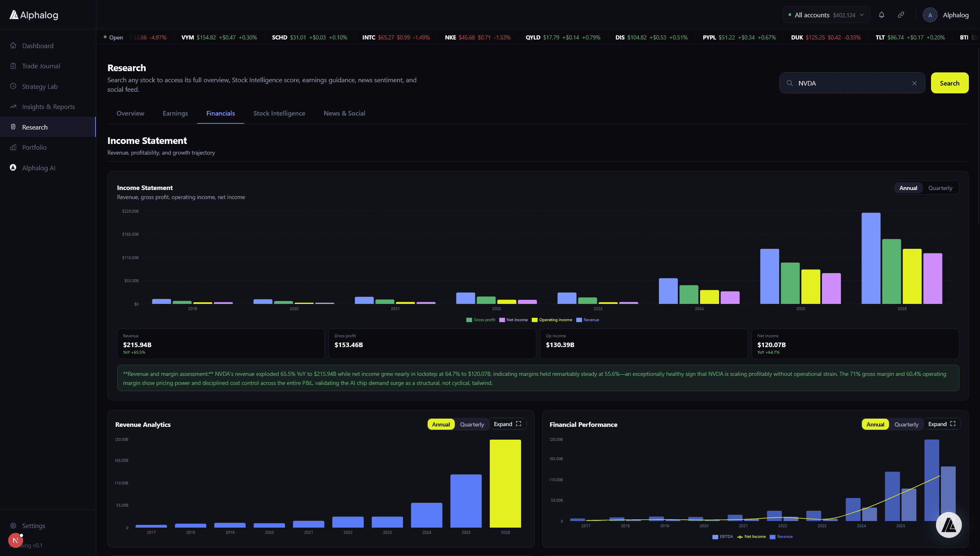The width and height of the screenshot is (980, 556).
Task: Click expand icon in Financial Performance panel
Action: tap(953, 424)
